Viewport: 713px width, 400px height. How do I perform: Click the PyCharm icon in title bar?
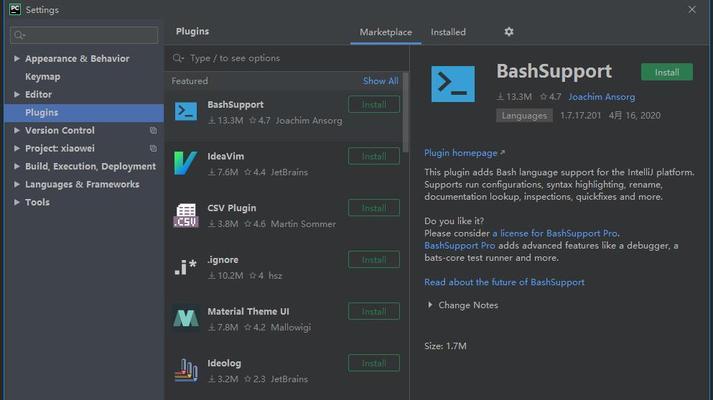coord(15,9)
